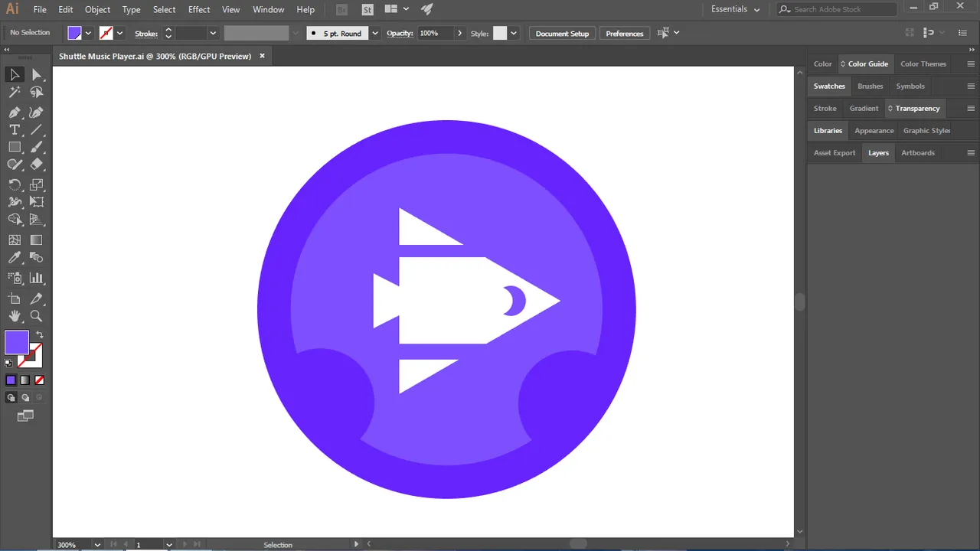Swap fill and stroke colors

40,334
